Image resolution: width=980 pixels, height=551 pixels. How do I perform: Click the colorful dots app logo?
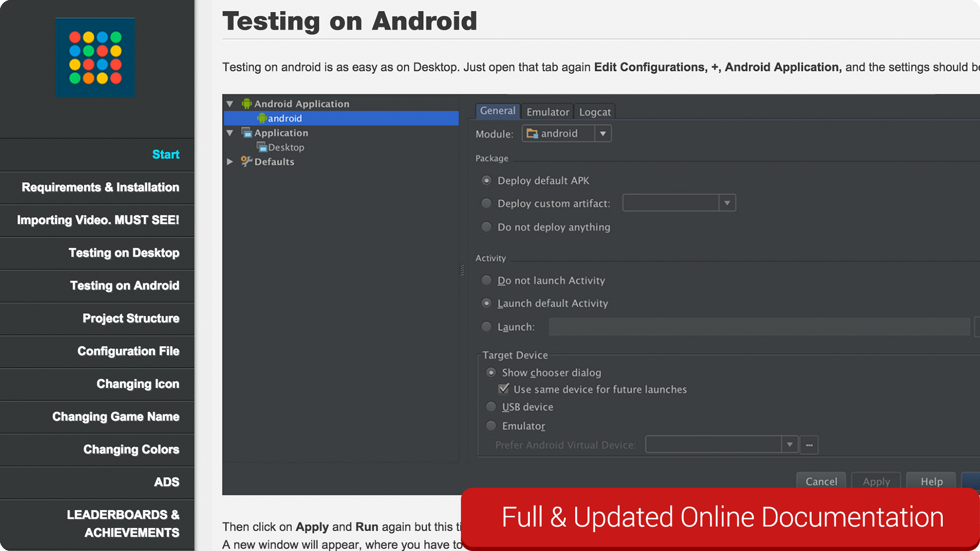pyautogui.click(x=95, y=58)
